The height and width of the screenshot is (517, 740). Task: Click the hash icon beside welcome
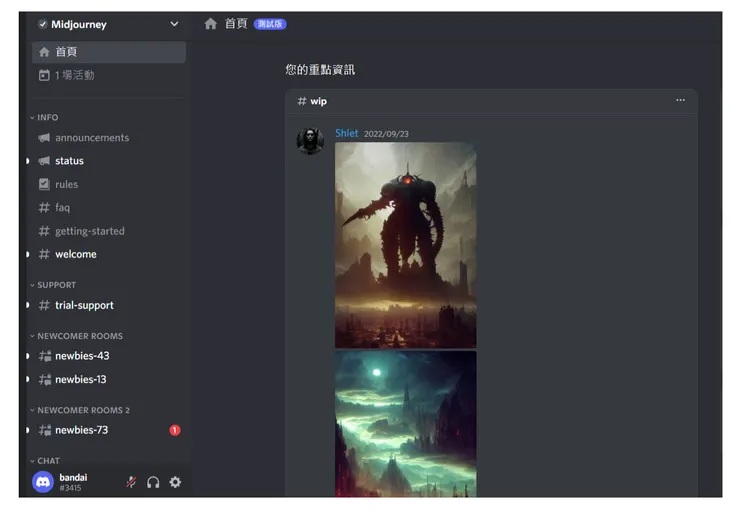pos(44,254)
